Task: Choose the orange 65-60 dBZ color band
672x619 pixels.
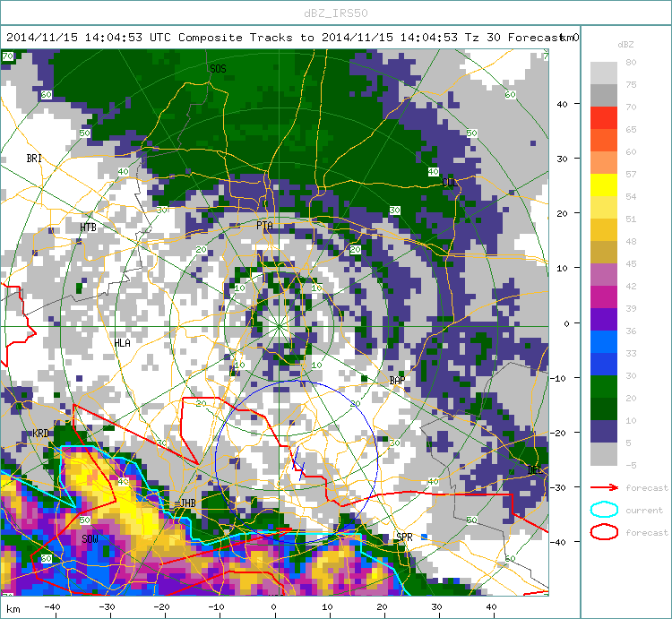Action: 604,140
